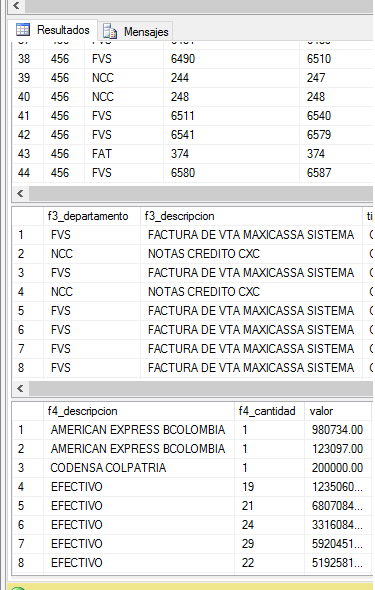This screenshot has height=590, width=375.
Task: Click EFECTIVO cell in third grid row 4
Action: (x=139, y=487)
